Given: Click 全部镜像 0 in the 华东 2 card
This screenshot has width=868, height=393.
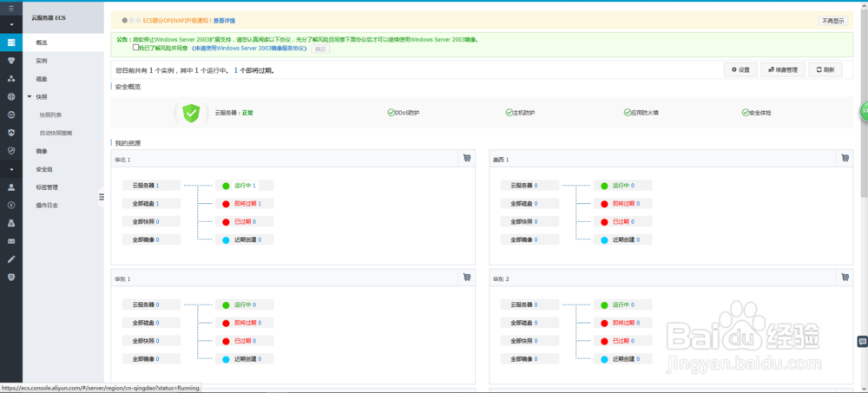Looking at the screenshot, I should pos(529,358).
